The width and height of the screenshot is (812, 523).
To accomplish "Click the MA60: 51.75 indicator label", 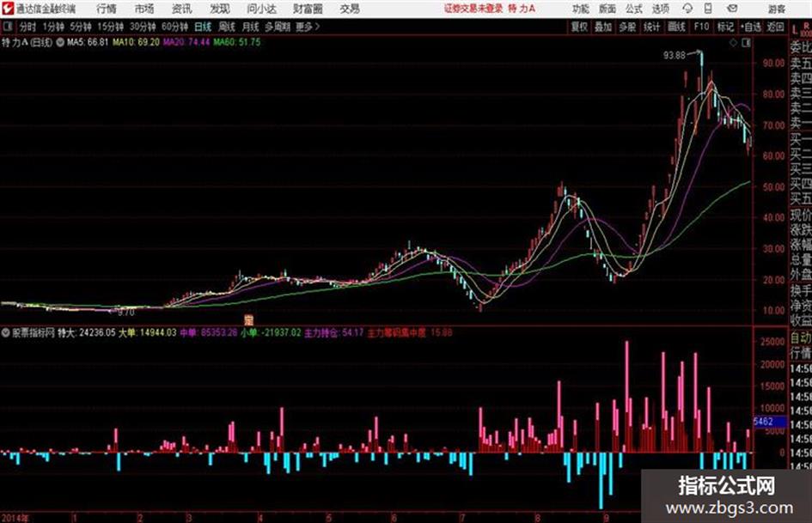I will (x=237, y=42).
